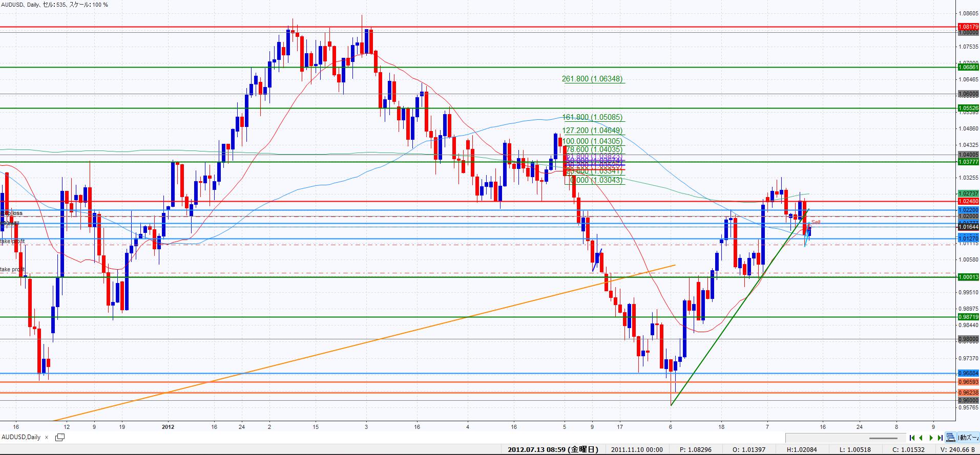
Task: Select the green 0.98719 price label
Action: tap(968, 317)
